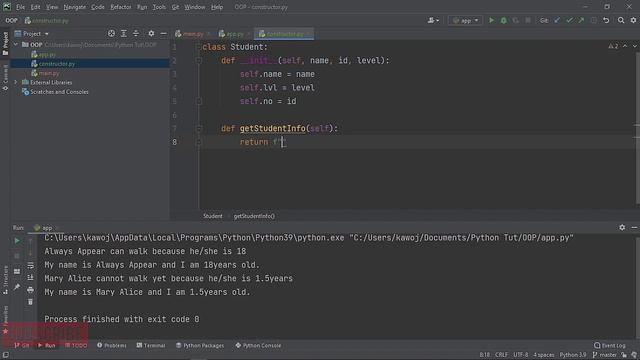The image size is (640, 360).
Task: Open the user account icon menu
Action: tap(433, 20)
